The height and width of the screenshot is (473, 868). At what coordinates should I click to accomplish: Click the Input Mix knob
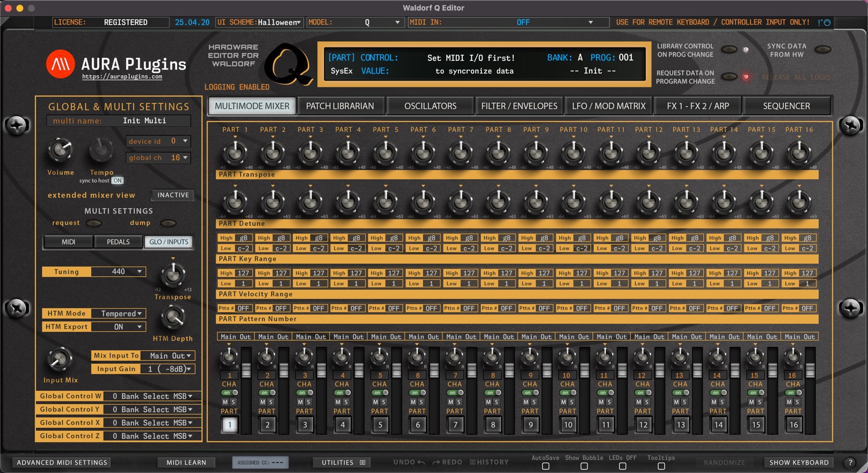pos(60,359)
